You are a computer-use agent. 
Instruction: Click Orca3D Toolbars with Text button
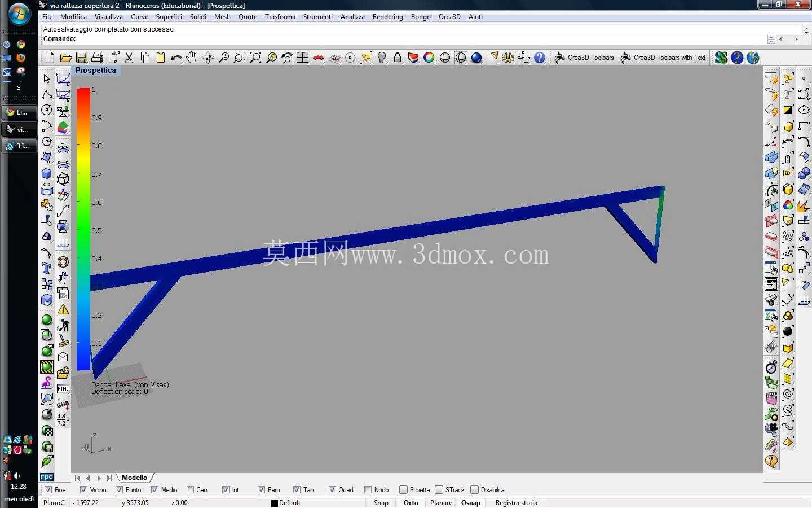[x=663, y=58]
